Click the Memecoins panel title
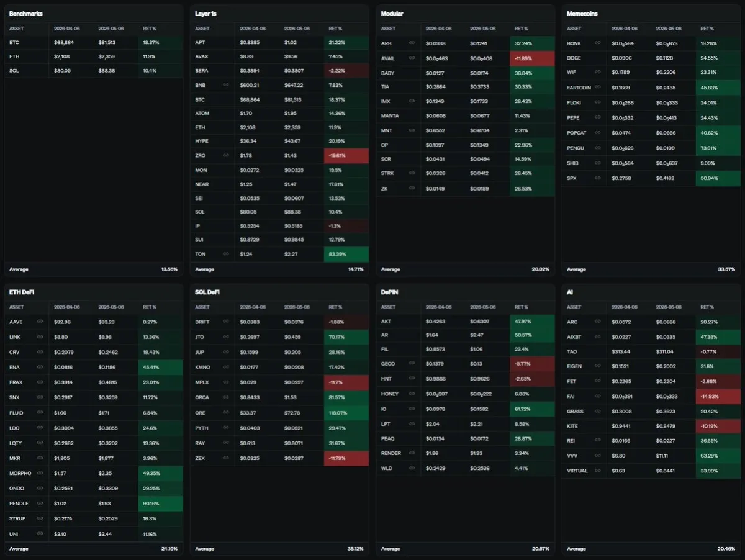This screenshot has width=745, height=560. 583,14
